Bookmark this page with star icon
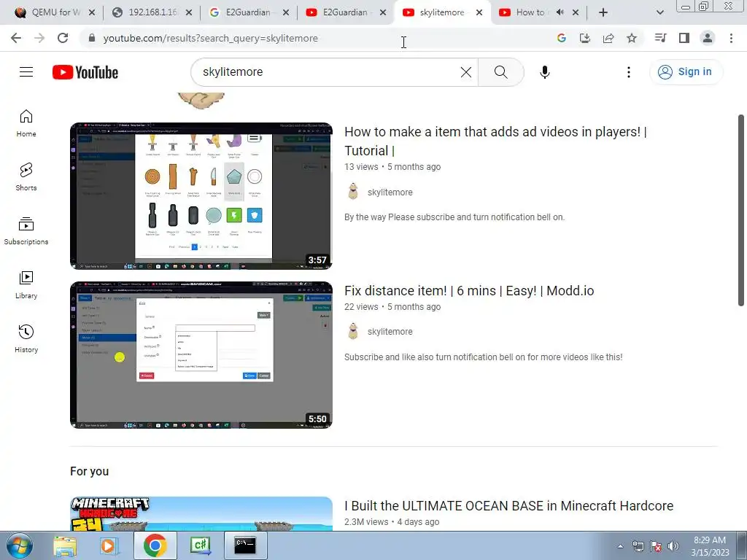747x560 pixels. tap(632, 38)
